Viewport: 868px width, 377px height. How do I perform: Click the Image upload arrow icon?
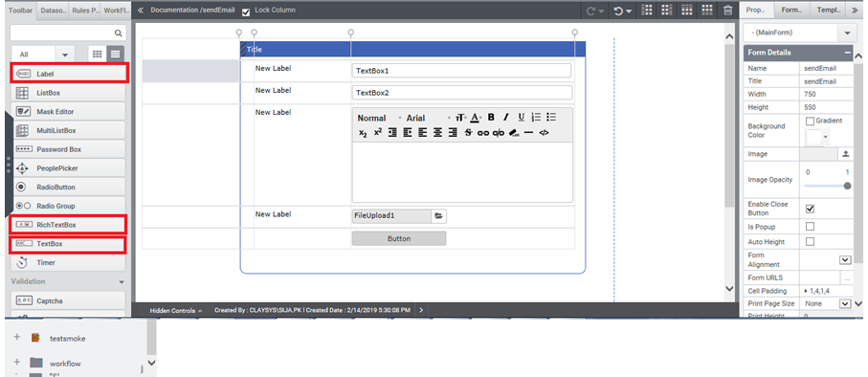(x=845, y=154)
